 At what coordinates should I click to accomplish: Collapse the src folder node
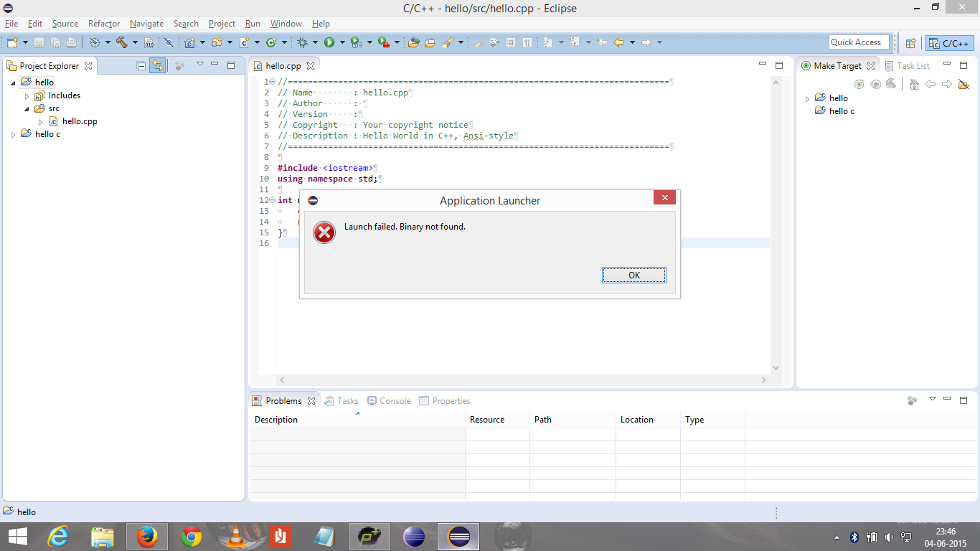[x=27, y=108]
